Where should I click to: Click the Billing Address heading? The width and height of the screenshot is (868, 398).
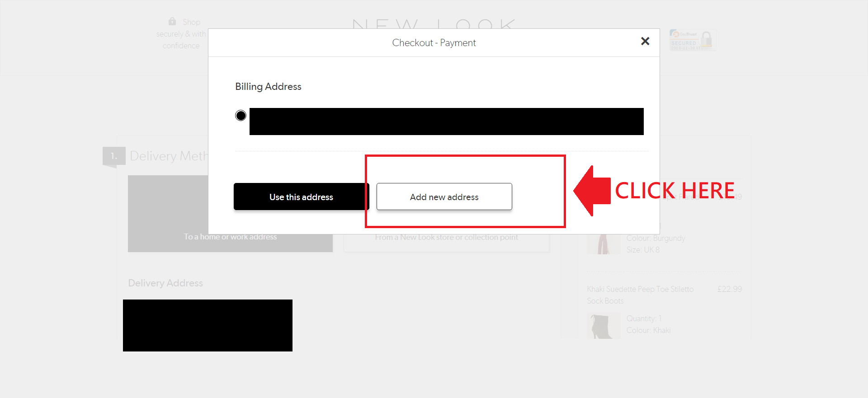268,87
